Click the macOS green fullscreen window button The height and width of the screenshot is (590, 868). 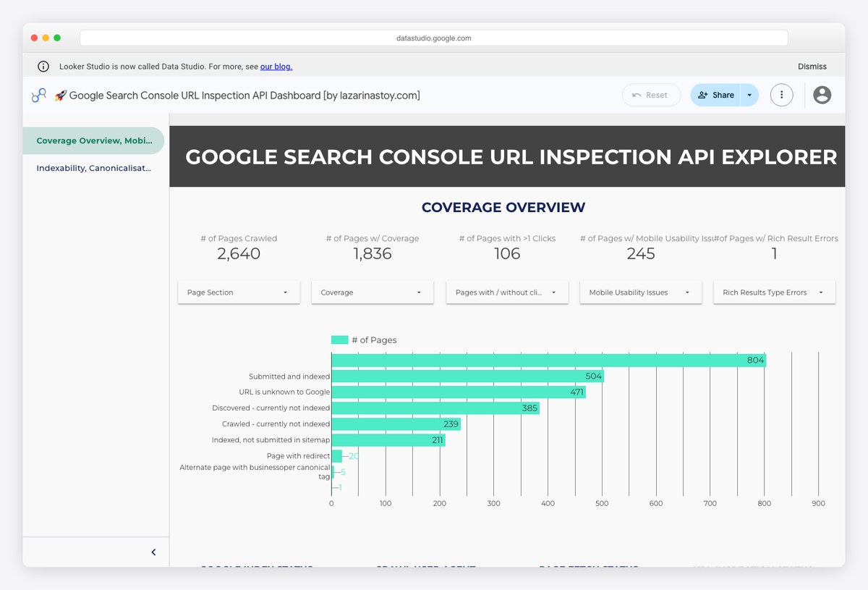tap(57, 38)
